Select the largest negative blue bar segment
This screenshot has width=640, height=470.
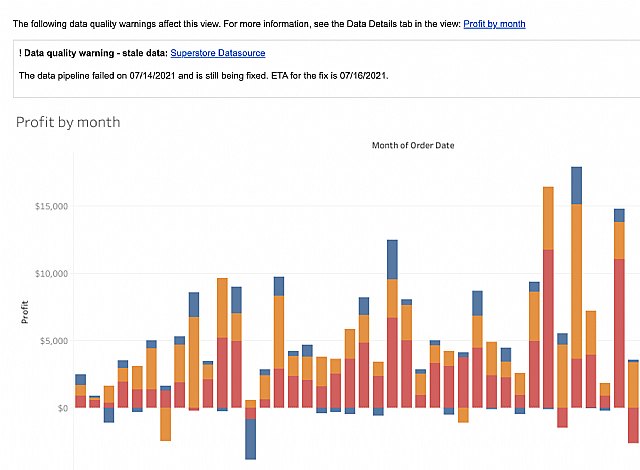tap(250, 439)
